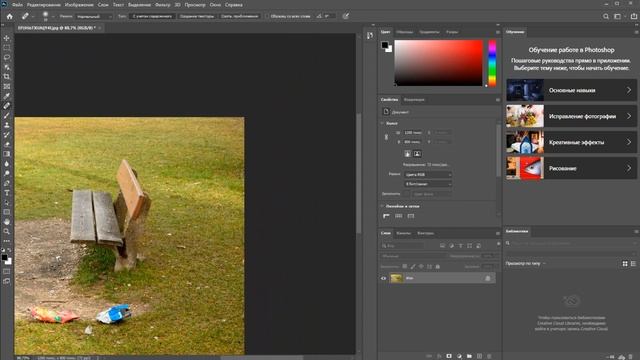
Task: Select the Gradient tool
Action: (7, 154)
